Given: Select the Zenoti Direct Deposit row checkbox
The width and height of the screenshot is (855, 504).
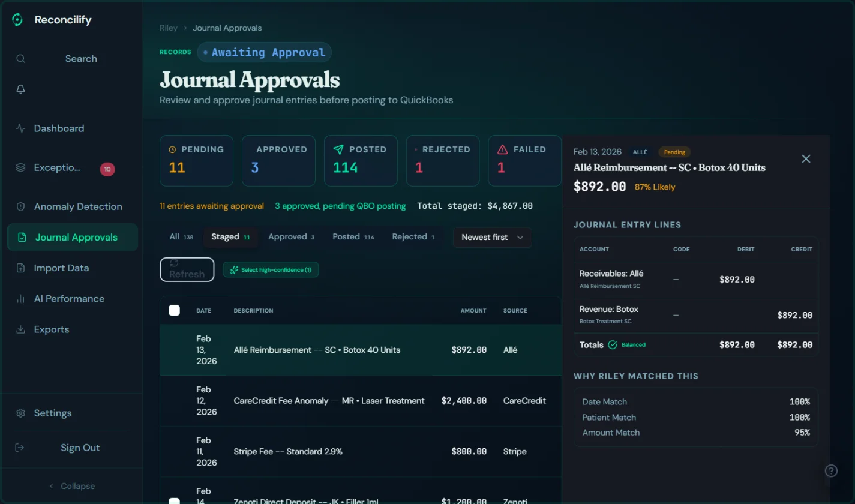Looking at the screenshot, I should point(174,500).
